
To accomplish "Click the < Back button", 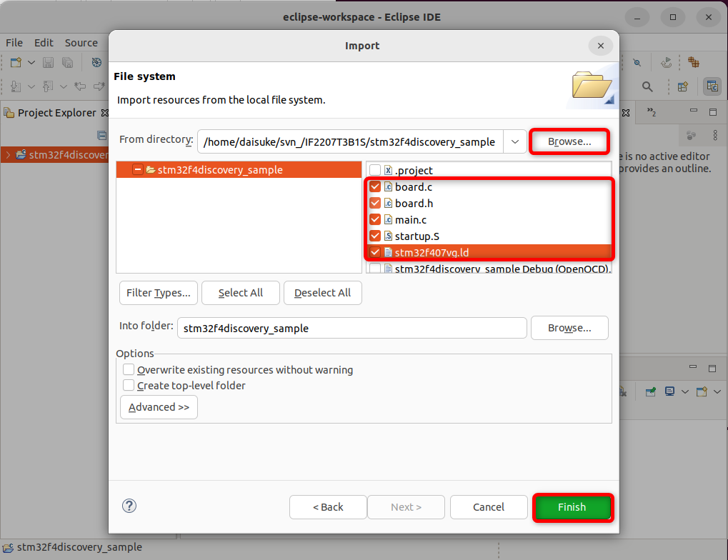I will coord(328,507).
